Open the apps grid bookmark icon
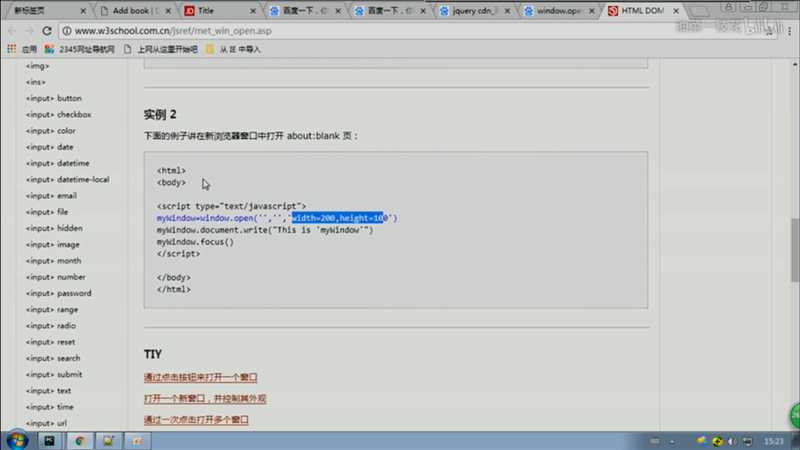Image resolution: width=800 pixels, height=450 pixels. point(11,49)
